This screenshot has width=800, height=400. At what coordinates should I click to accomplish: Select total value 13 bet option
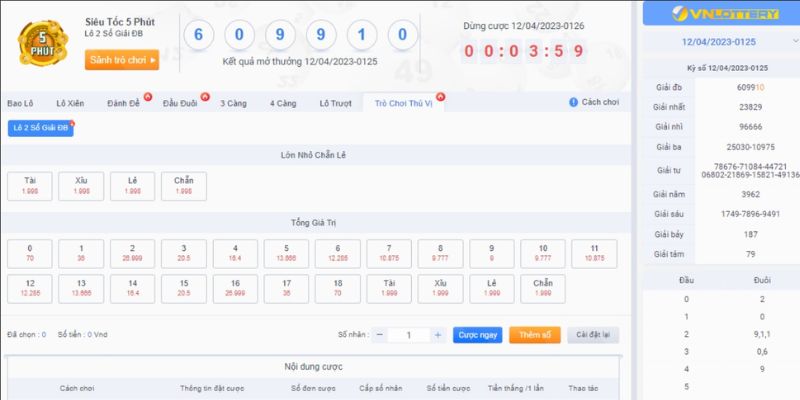[x=81, y=289]
